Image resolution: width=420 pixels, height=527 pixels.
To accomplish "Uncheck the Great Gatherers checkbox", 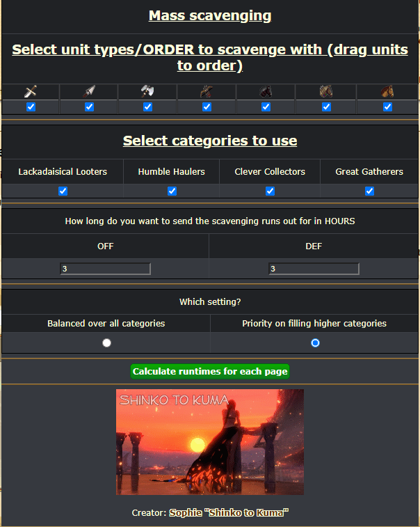I will pos(369,191).
